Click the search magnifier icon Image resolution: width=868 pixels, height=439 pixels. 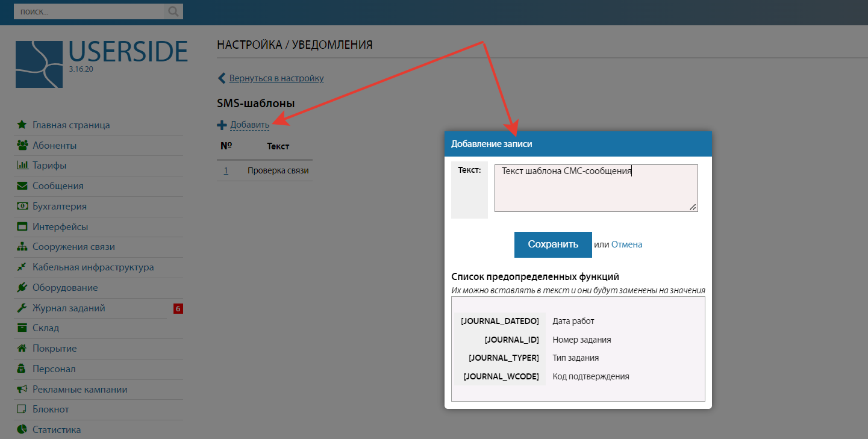[x=173, y=11]
